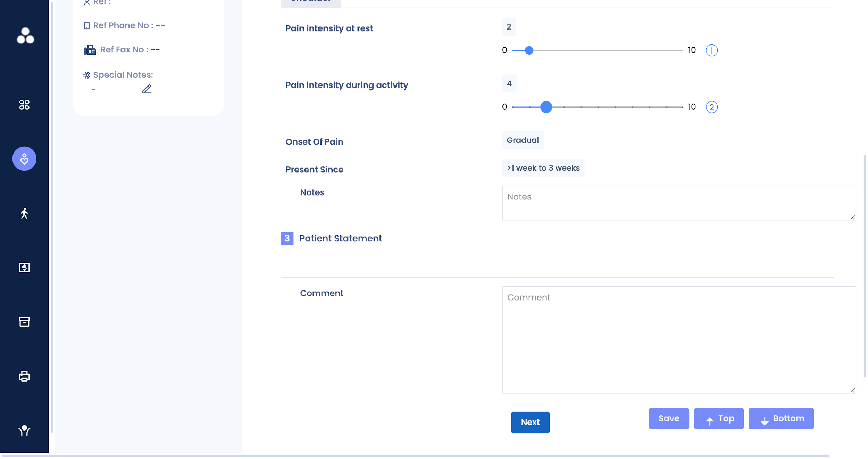The width and height of the screenshot is (868, 459).
Task: Click into the Notes text area
Action: (678, 203)
